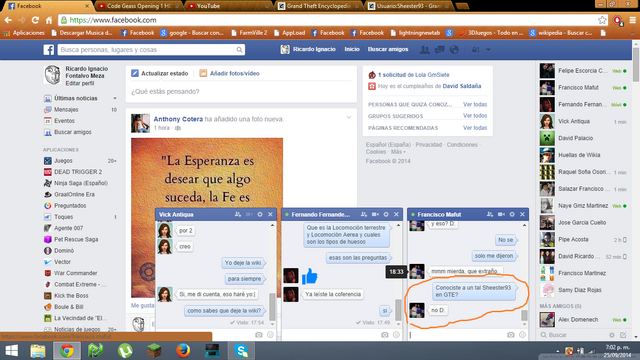640x360 pixels.
Task: Open options gear in Vick Antiqua chat
Action: click(x=260, y=214)
